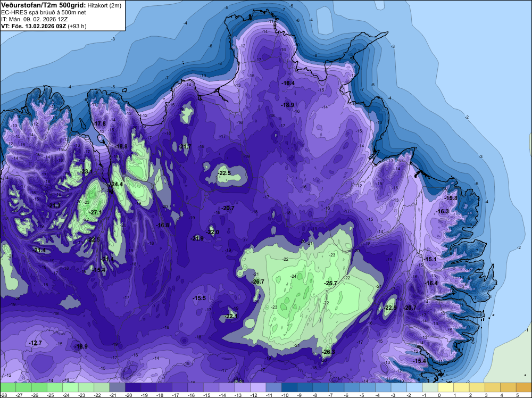Screen dimensions: 532x398
Task: Click the valid time "VT: Fös. 13.02.2026 09Z"
Action: point(34,26)
